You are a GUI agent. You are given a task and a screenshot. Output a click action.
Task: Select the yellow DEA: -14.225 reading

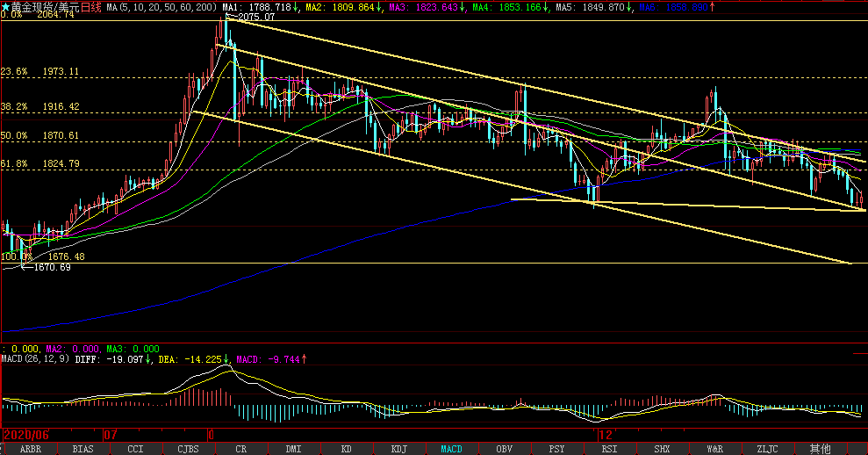click(x=194, y=359)
